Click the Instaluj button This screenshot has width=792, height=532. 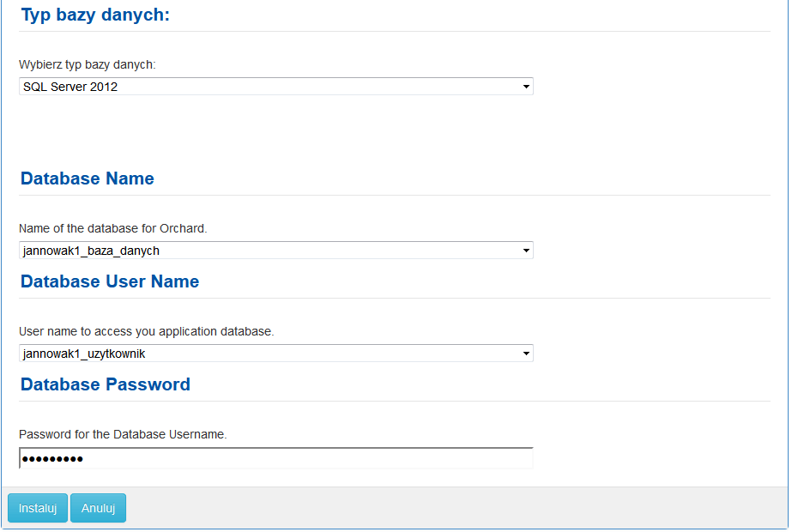(38, 508)
